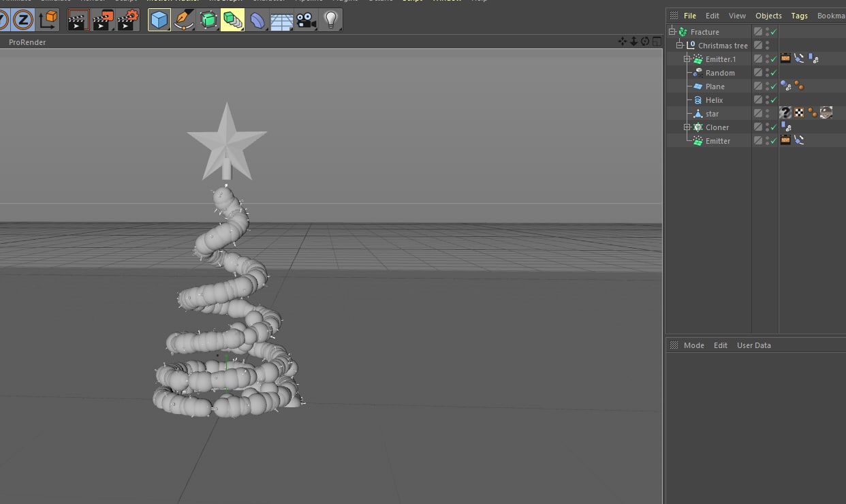The image size is (846, 504).
Task: Click the Render to Picture Viewer icon
Action: tap(103, 20)
